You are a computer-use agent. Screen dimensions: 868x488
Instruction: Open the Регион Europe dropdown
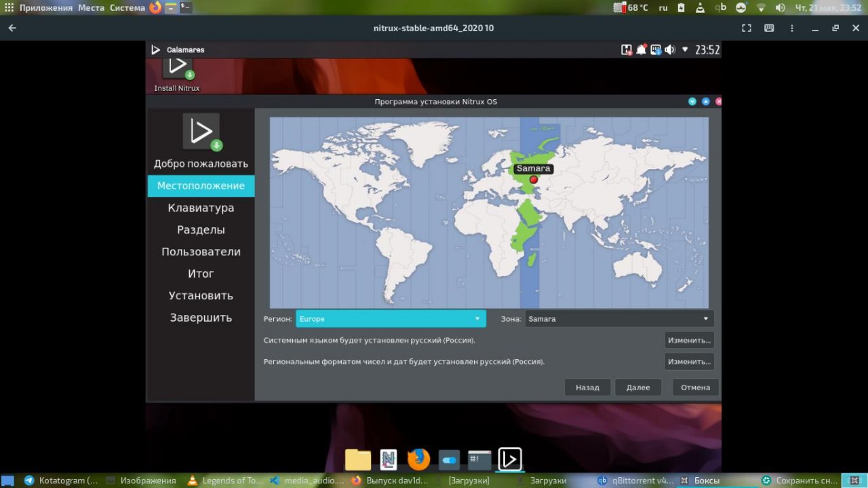pos(391,318)
